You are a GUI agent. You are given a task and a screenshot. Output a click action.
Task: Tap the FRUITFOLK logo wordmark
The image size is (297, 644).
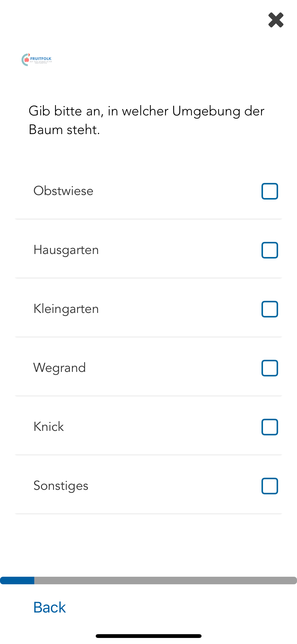[41, 59]
